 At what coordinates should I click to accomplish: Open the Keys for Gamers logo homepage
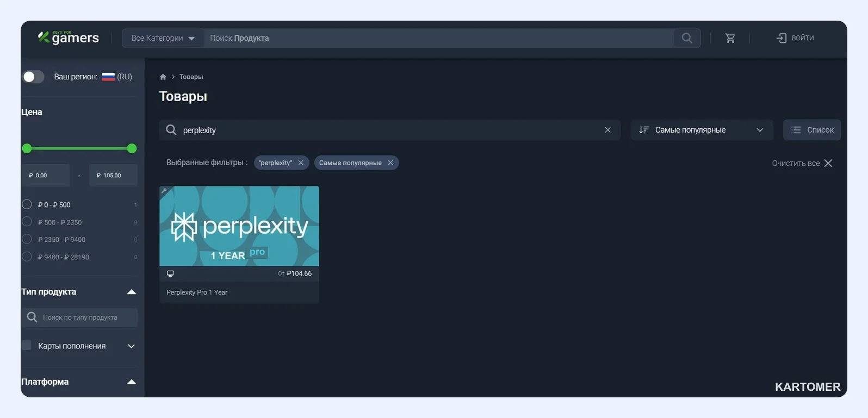click(69, 38)
